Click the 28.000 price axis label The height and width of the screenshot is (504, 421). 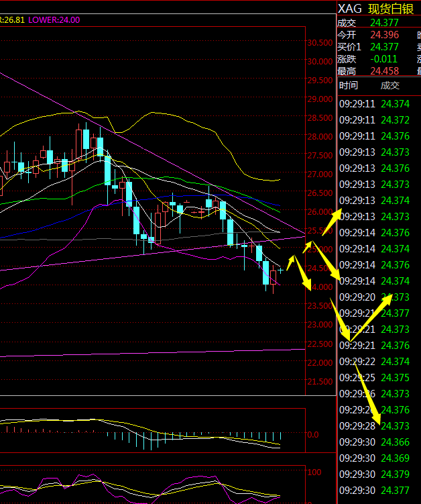pyautogui.click(x=320, y=137)
